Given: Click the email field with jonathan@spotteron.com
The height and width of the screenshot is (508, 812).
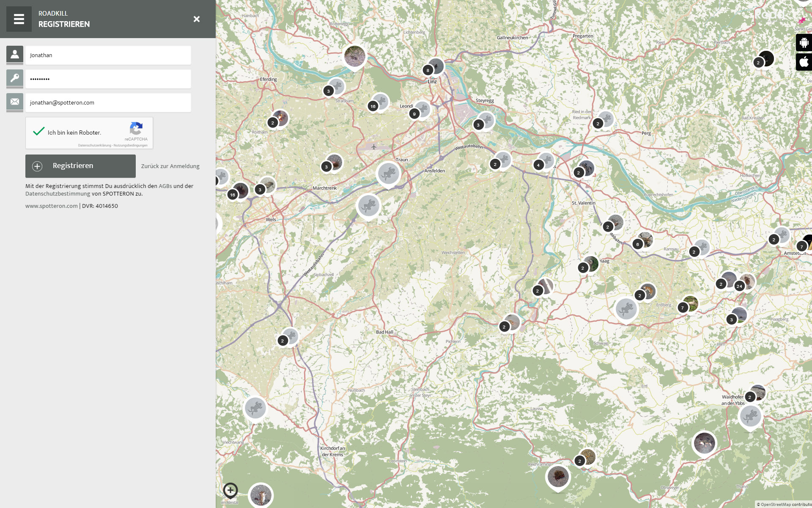Looking at the screenshot, I should 108,103.
